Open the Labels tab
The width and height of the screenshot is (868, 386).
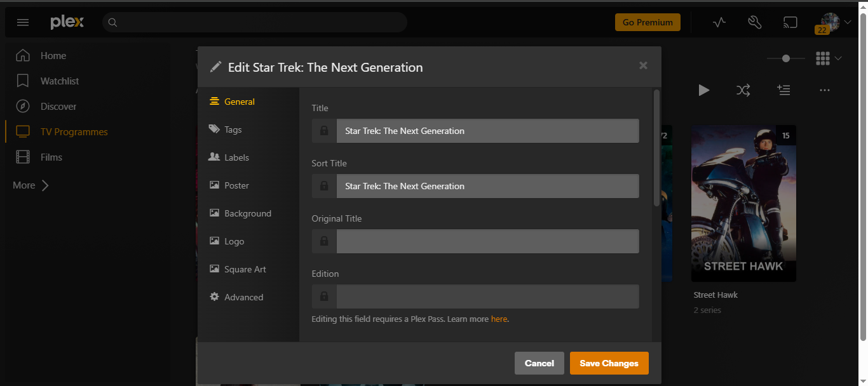click(x=229, y=157)
